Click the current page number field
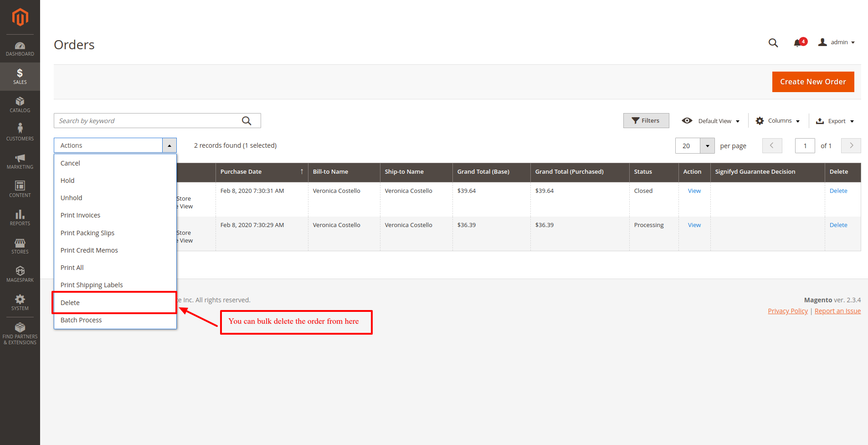868x445 pixels. tap(805, 146)
